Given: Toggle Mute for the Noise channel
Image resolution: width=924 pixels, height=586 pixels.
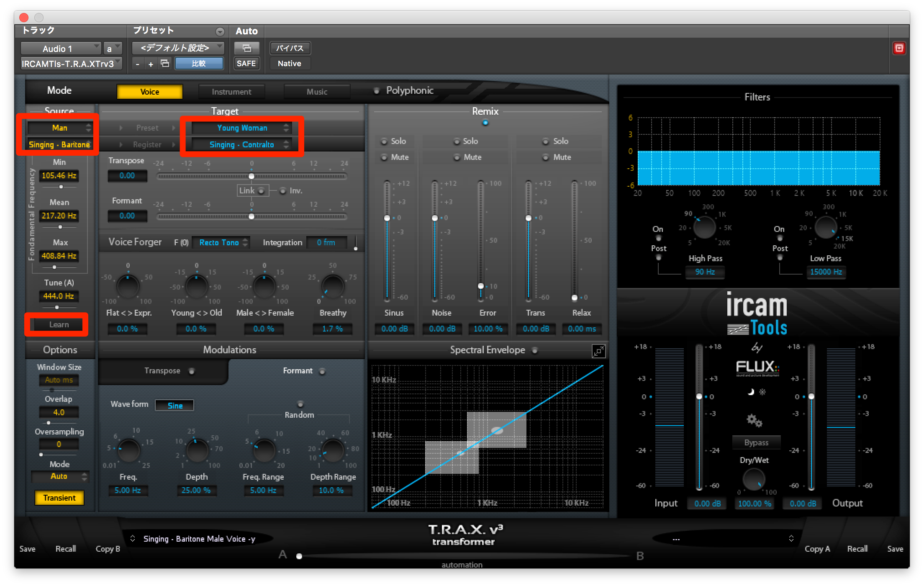Looking at the screenshot, I should pos(457,157).
